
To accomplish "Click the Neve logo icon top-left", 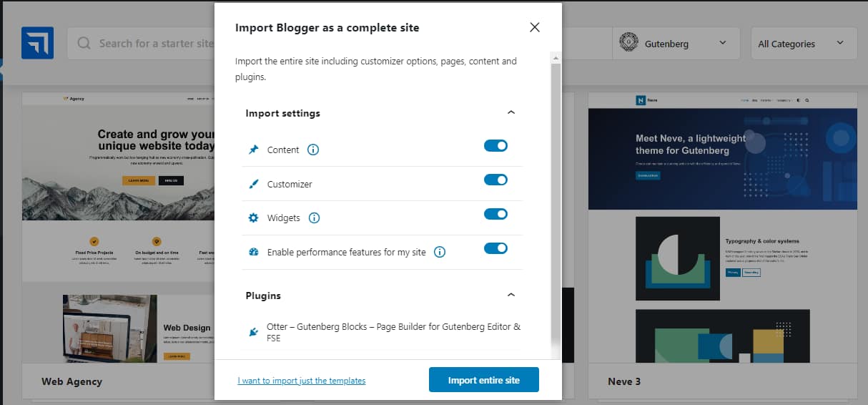I will coord(37,43).
